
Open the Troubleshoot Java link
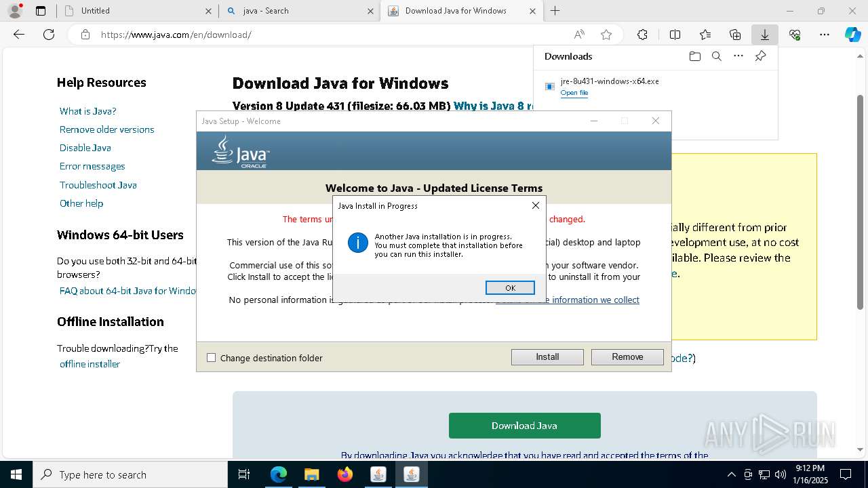tap(98, 185)
